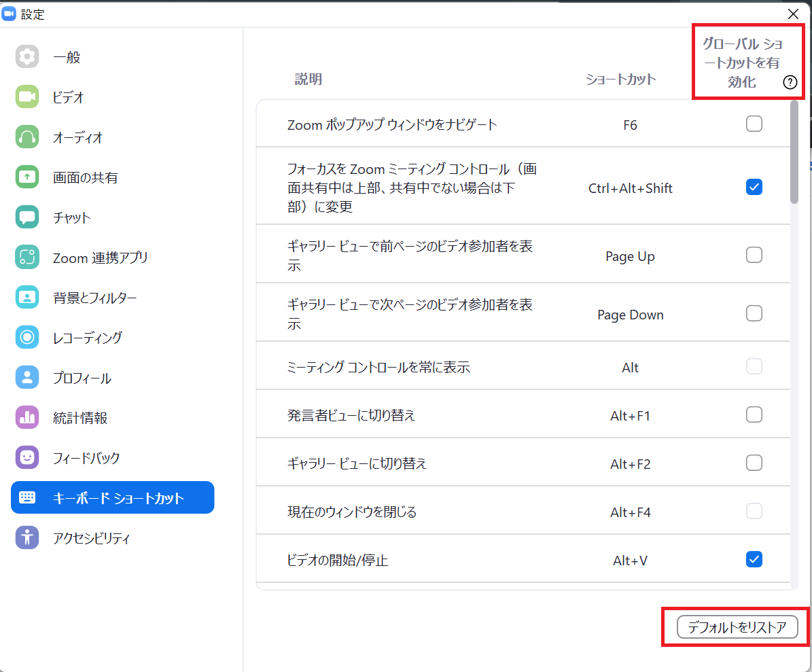Disable the Alt+V video start/stop checkbox
The width and height of the screenshot is (812, 672).
point(754,559)
